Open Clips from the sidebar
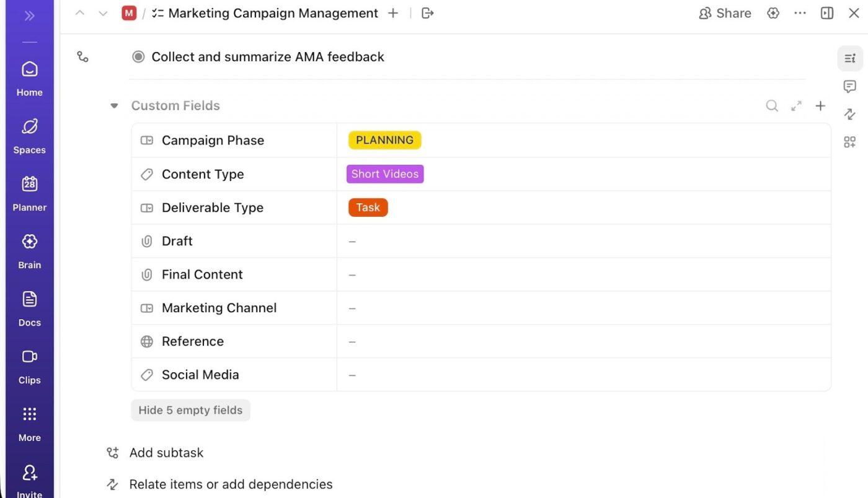The width and height of the screenshot is (868, 498). tap(29, 365)
